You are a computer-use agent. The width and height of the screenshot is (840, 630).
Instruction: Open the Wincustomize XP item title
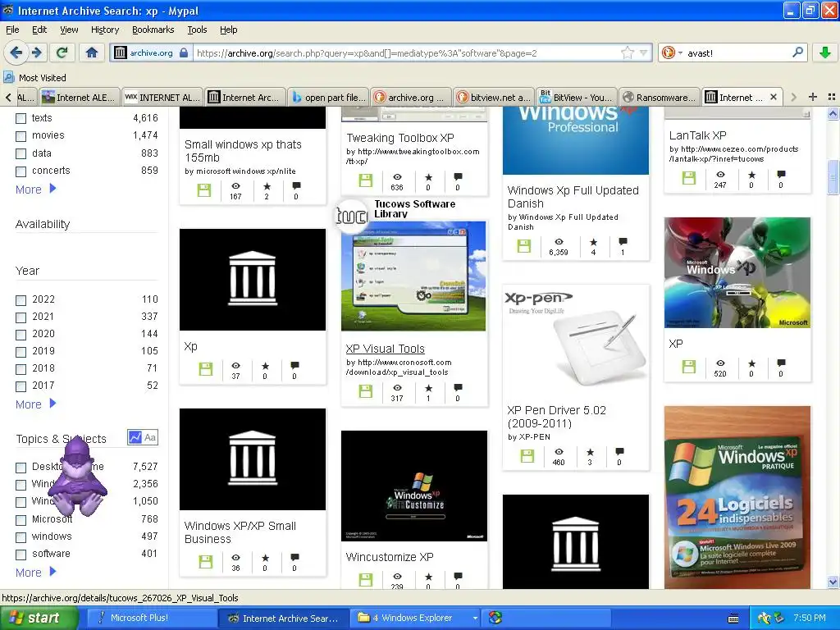point(390,557)
